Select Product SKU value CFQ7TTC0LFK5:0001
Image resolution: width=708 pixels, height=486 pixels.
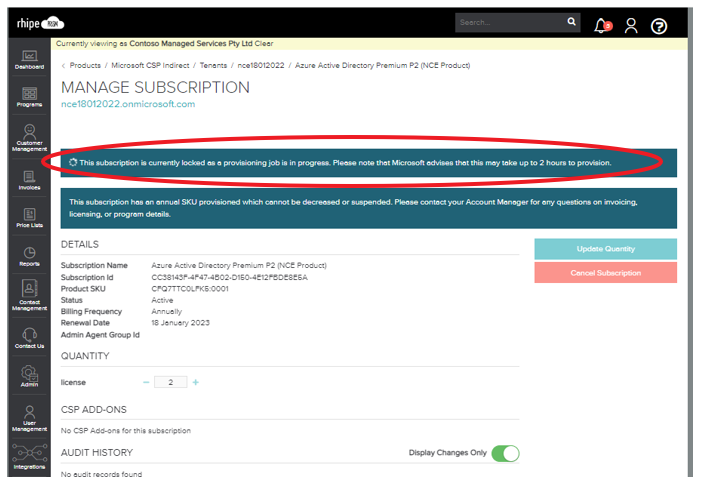(190, 289)
